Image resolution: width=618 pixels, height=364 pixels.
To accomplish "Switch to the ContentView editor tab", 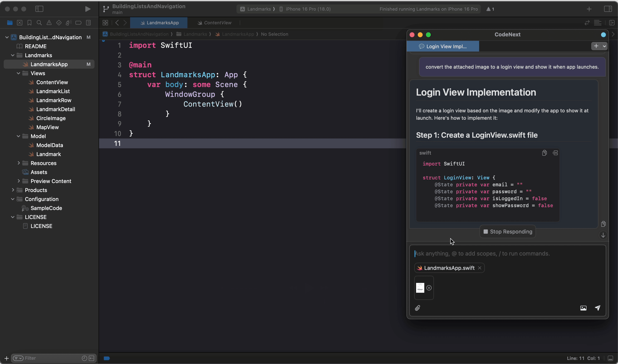I will [214, 23].
